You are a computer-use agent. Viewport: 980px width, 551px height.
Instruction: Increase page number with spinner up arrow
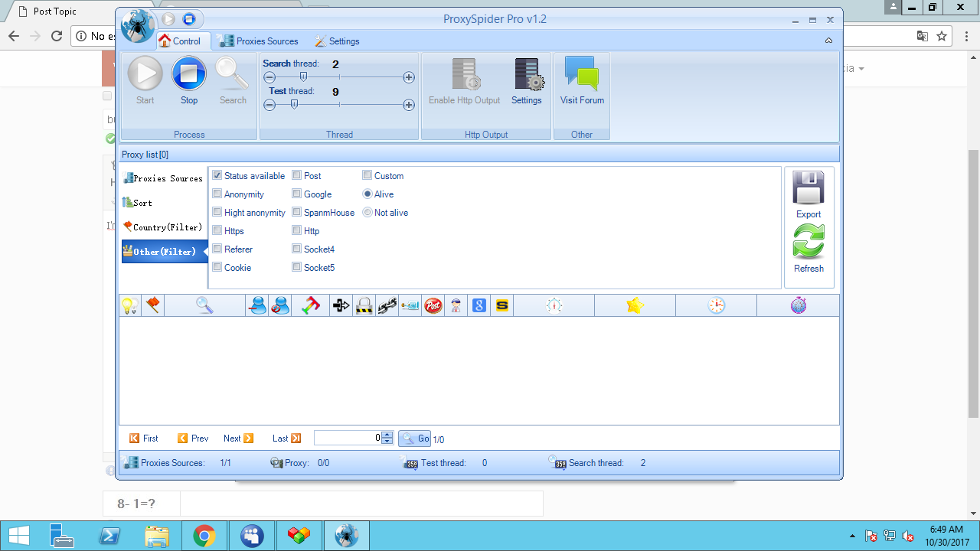click(x=387, y=435)
